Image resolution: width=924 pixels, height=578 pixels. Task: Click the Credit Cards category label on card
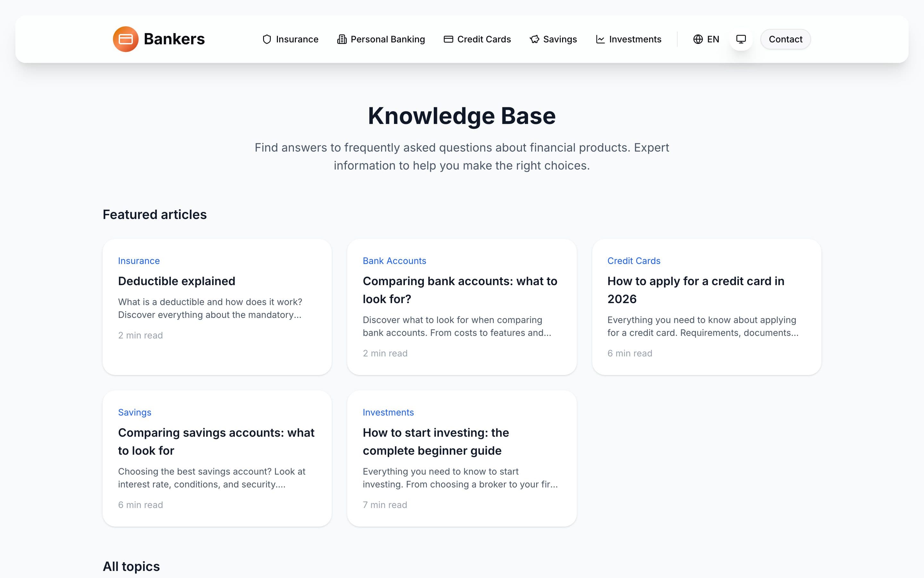coord(634,261)
